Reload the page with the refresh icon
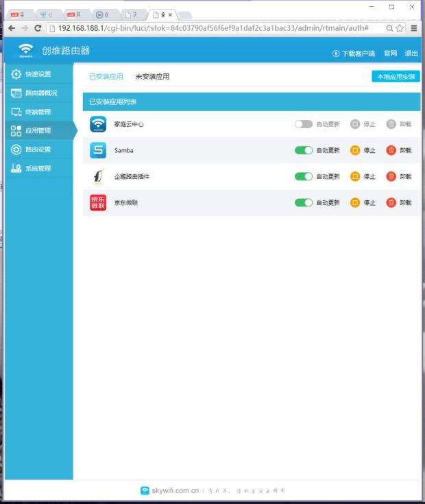The image size is (425, 504). 38,28
